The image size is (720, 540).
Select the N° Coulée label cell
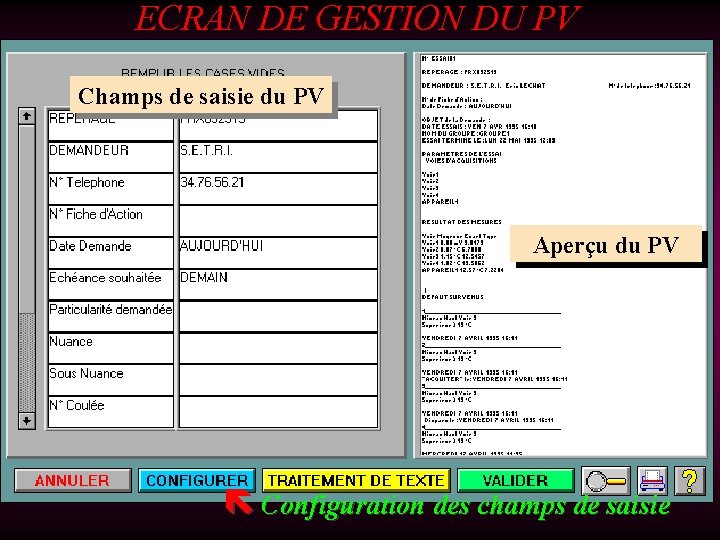coord(111,412)
